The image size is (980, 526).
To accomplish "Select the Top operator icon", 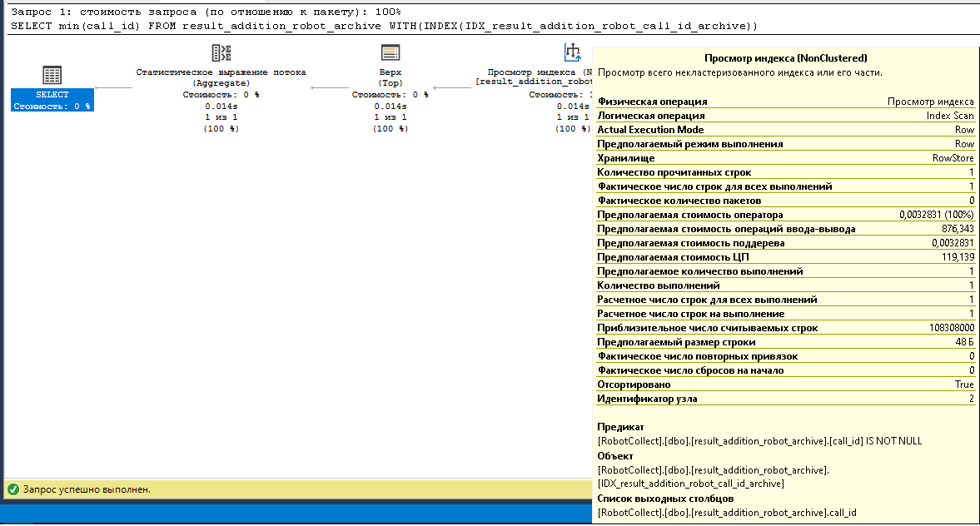I will coord(390,53).
